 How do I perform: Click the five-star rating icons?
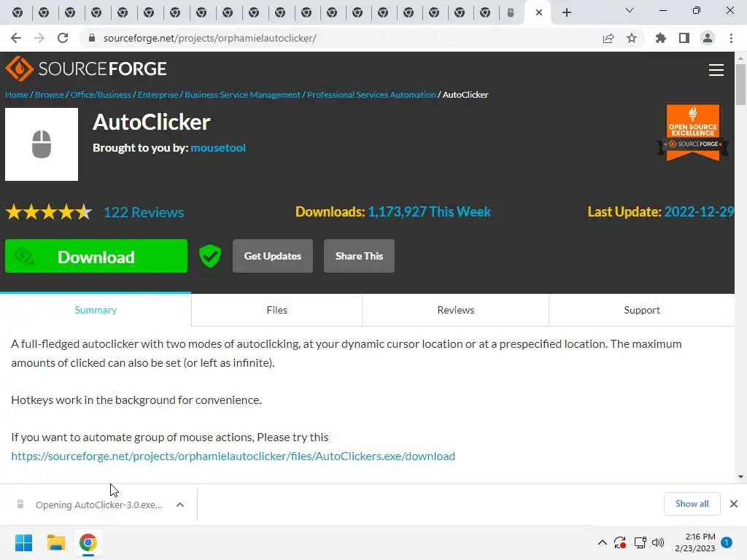point(49,212)
